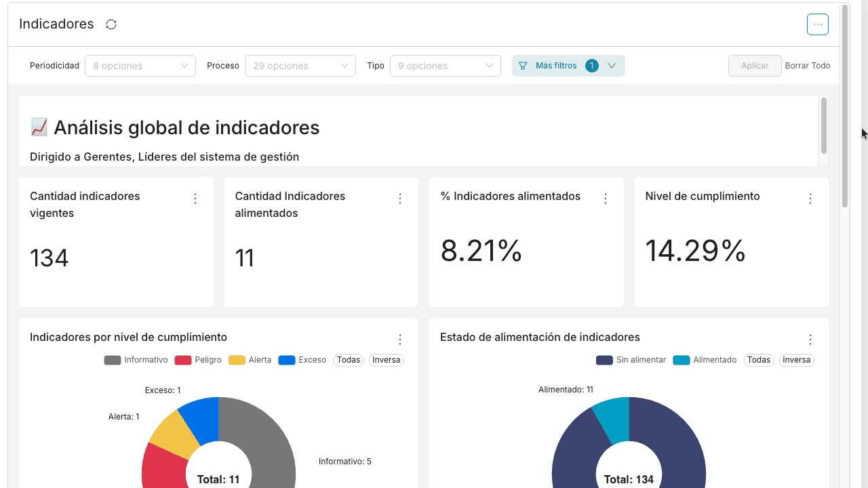Open the Periodicidad dropdown
The height and width of the screenshot is (488, 868).
[x=140, y=66]
